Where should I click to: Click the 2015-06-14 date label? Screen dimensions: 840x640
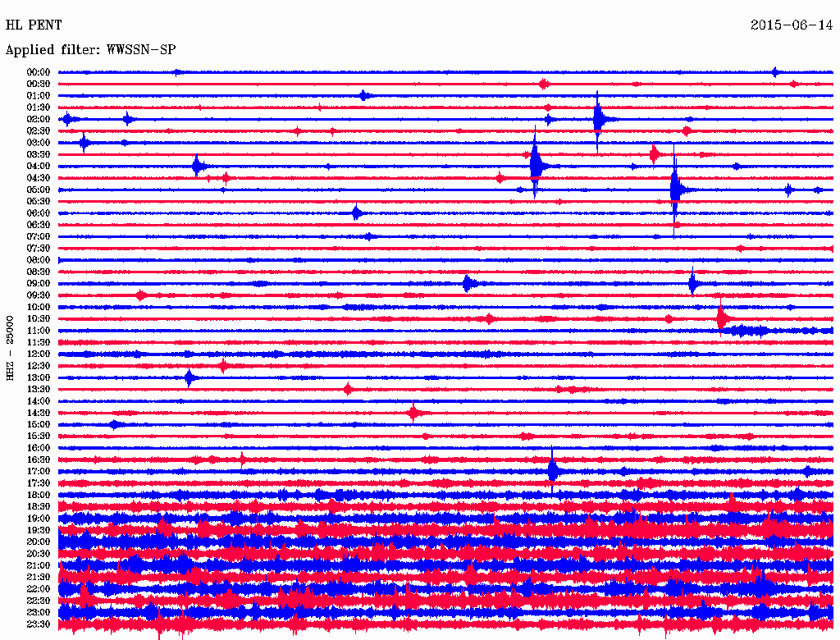(792, 25)
